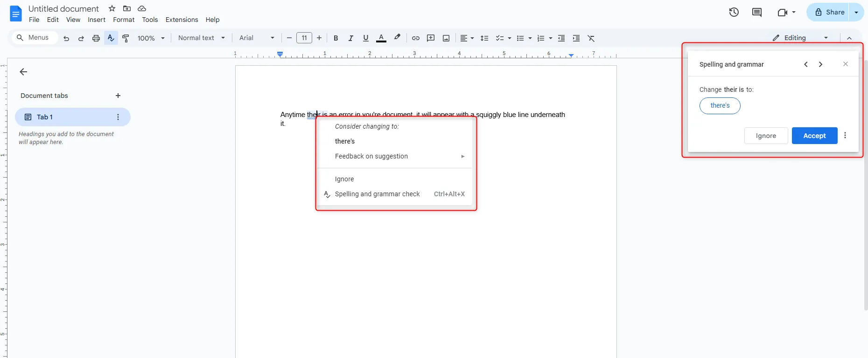Viewport: 868px width, 358px height.
Task: Open the zoom 100% dropdown
Action: click(151, 38)
